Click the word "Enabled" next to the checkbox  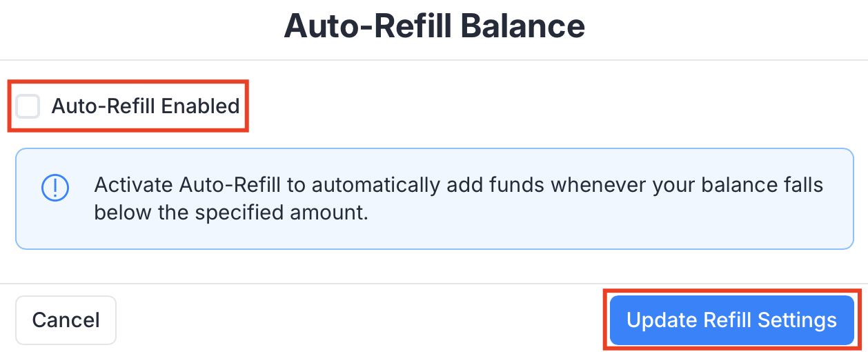[x=200, y=106]
